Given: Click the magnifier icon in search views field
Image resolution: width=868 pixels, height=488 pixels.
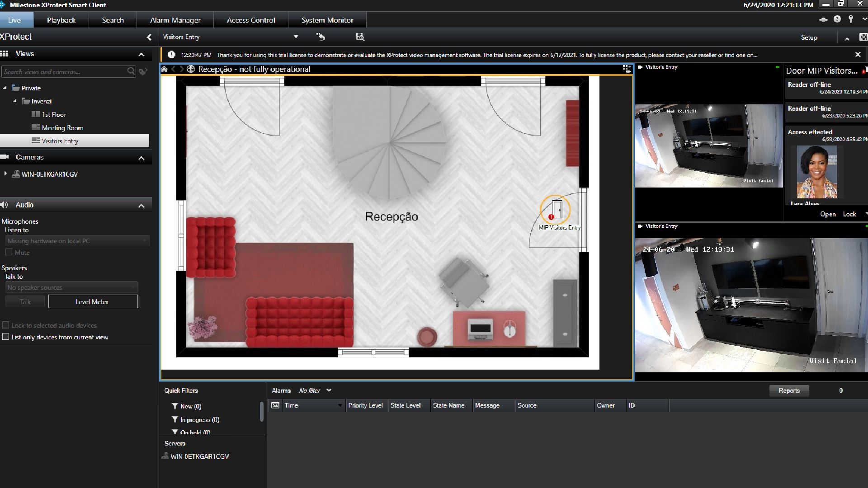Looking at the screenshot, I should pos(131,71).
